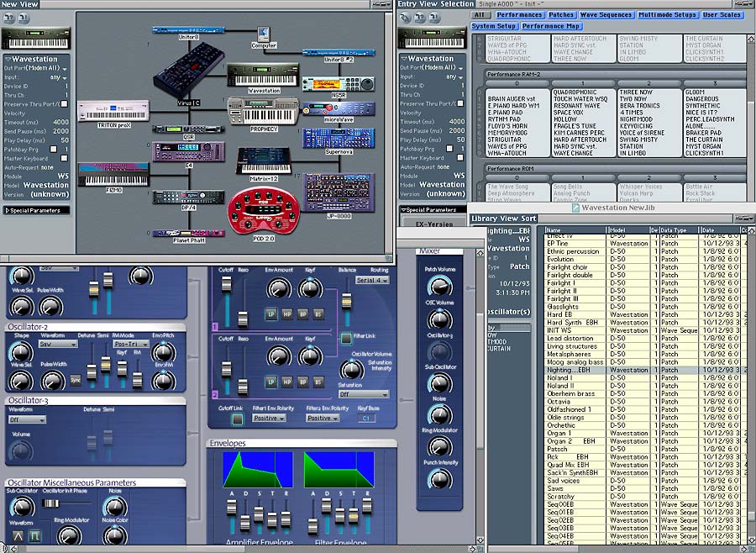The width and height of the screenshot is (756, 553).
Task: Toggle the Filter Link switch
Action: [346, 338]
